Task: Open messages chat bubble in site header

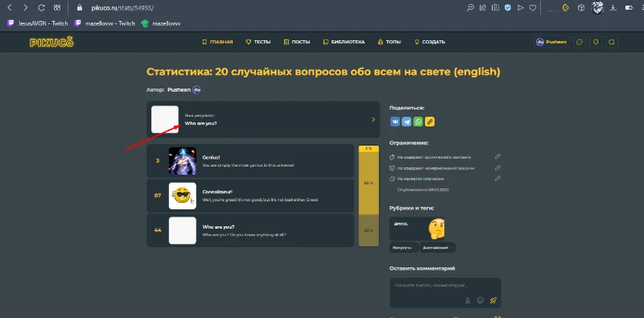Action: pyautogui.click(x=612, y=42)
